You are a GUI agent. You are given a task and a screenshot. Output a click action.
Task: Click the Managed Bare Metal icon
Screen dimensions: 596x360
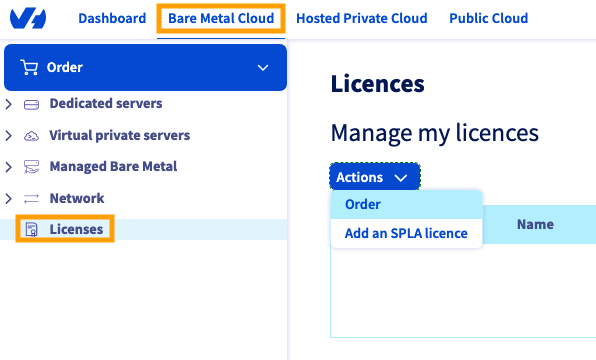coord(31,167)
